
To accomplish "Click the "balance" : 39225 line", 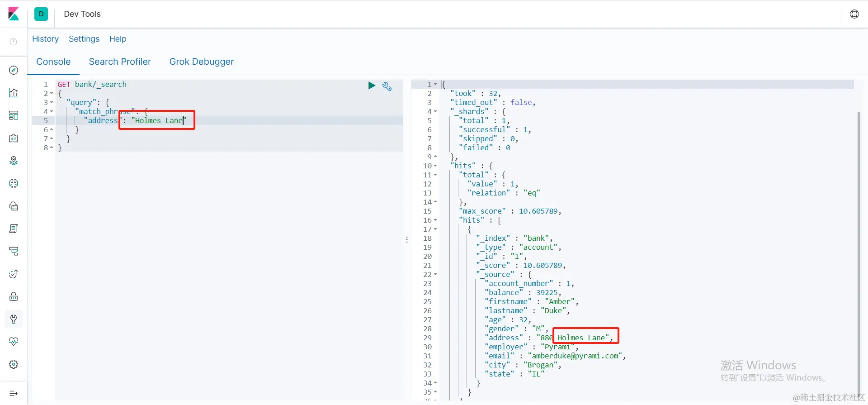I will pos(523,293).
